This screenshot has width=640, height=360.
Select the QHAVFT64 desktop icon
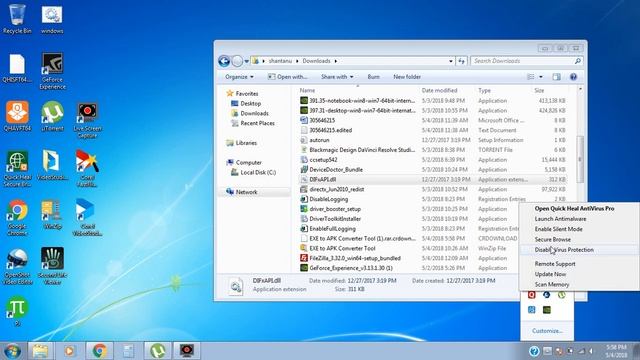(17, 116)
